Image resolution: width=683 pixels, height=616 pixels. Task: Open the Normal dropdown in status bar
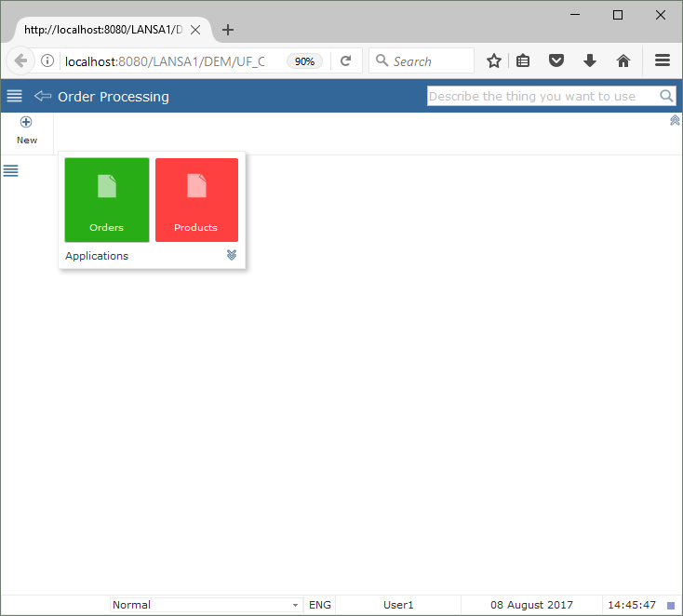205,605
